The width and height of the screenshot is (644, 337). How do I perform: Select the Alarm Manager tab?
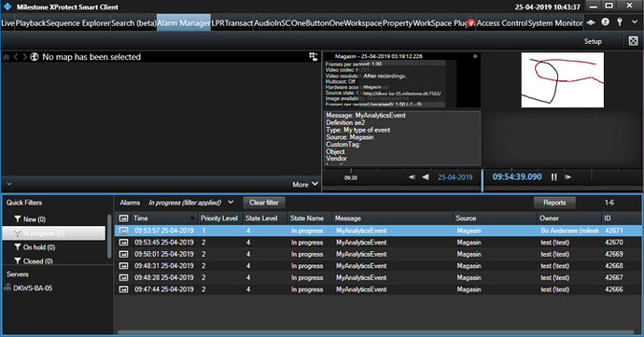[184, 23]
